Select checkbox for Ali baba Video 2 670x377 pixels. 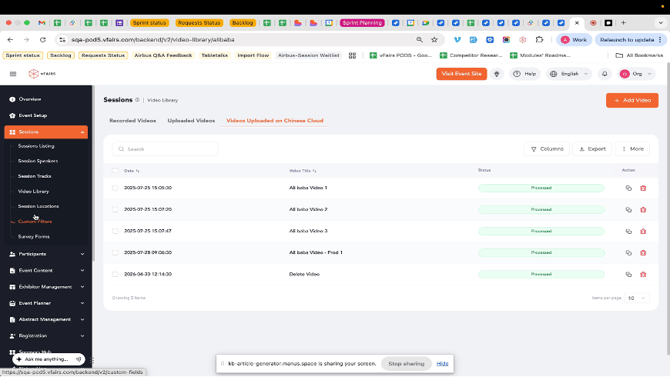pyautogui.click(x=115, y=209)
